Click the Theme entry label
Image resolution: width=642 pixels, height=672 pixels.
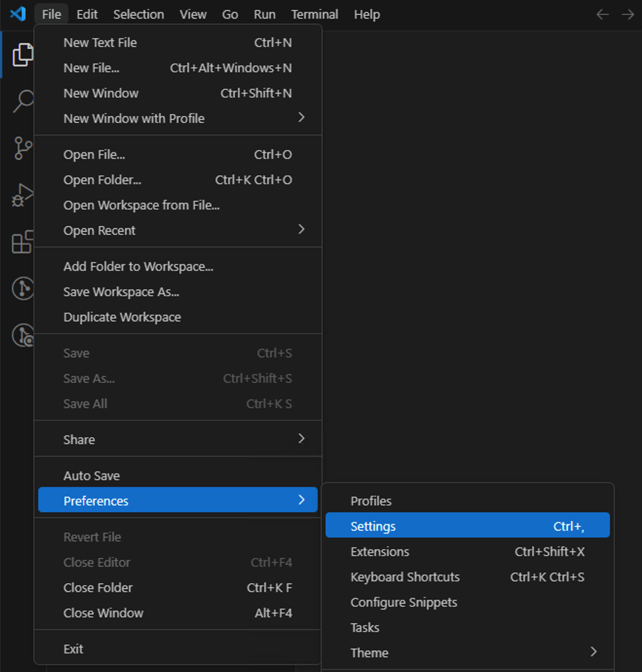tap(369, 653)
